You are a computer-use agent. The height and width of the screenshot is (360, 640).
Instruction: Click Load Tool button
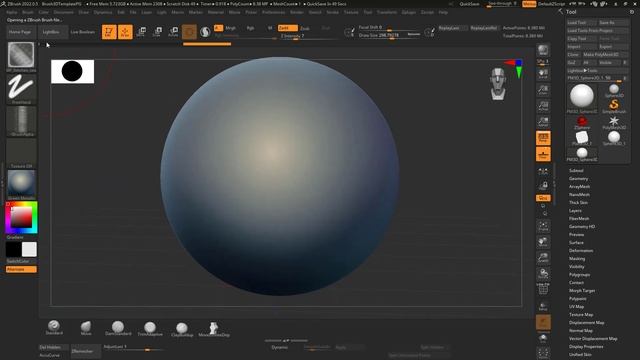pyautogui.click(x=581, y=22)
